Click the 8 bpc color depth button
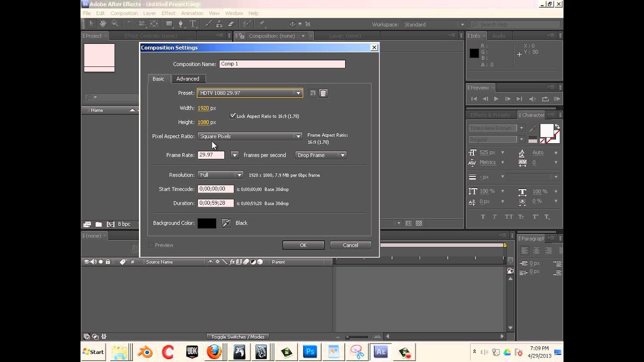 124,224
